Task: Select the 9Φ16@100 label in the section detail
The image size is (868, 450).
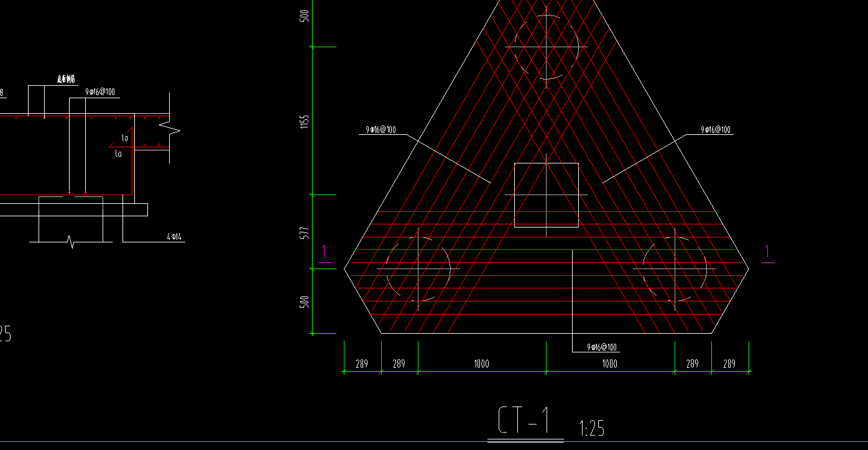Action: (x=100, y=92)
